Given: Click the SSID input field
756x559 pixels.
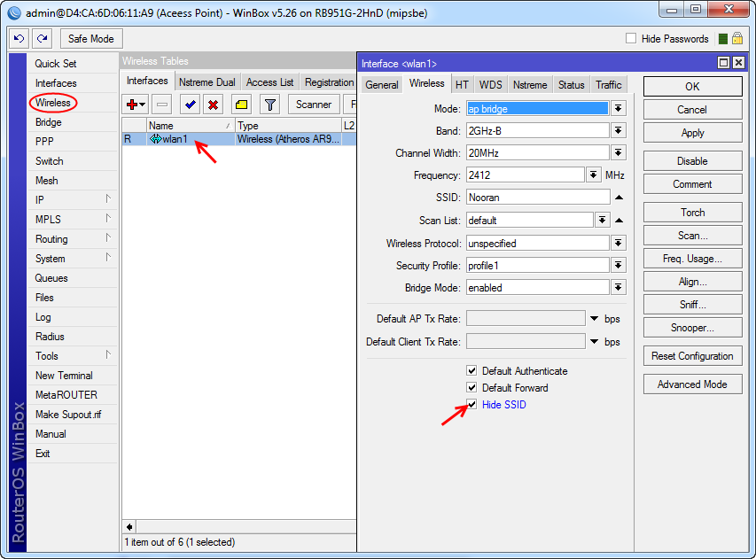Looking at the screenshot, I should tap(538, 197).
